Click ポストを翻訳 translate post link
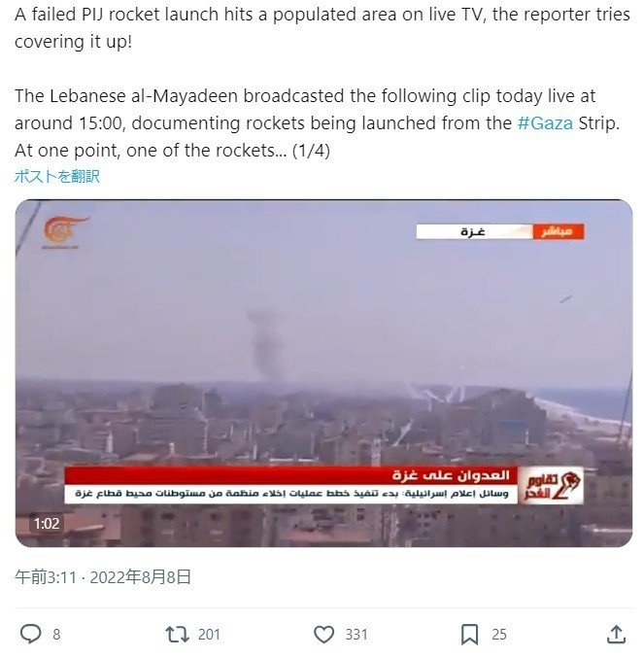 tap(57, 176)
